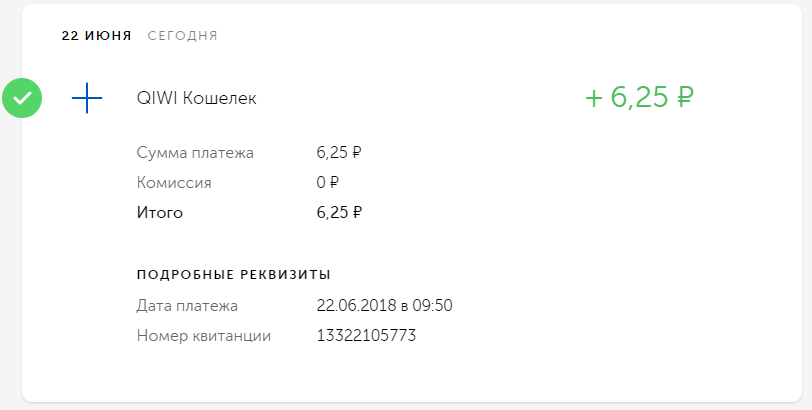Select the bold Итого label
Viewport: 812px width, 410px height.
click(160, 212)
